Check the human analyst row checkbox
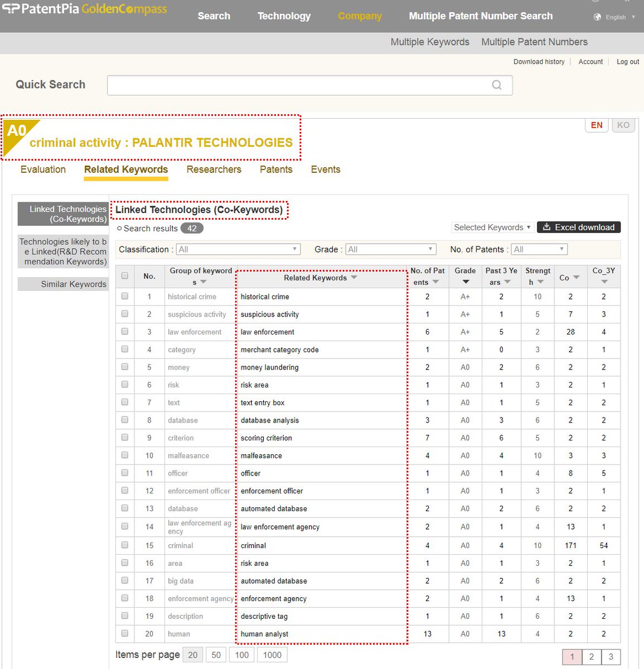The image size is (644, 669). (125, 633)
